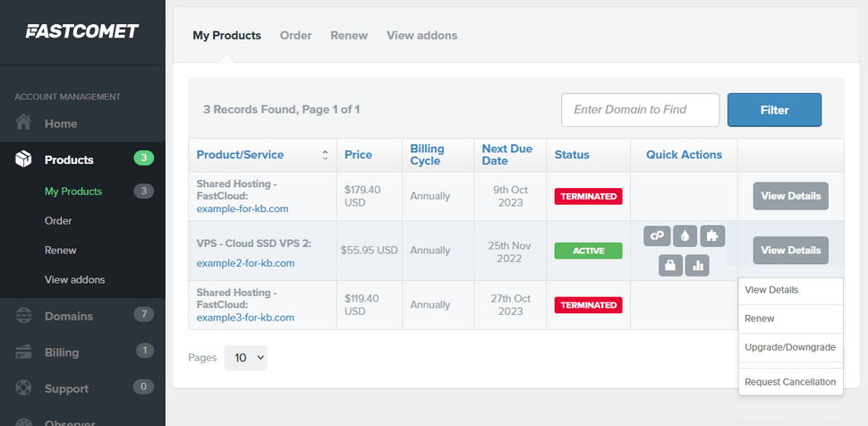Click the ACTIVE status badge

(589, 251)
